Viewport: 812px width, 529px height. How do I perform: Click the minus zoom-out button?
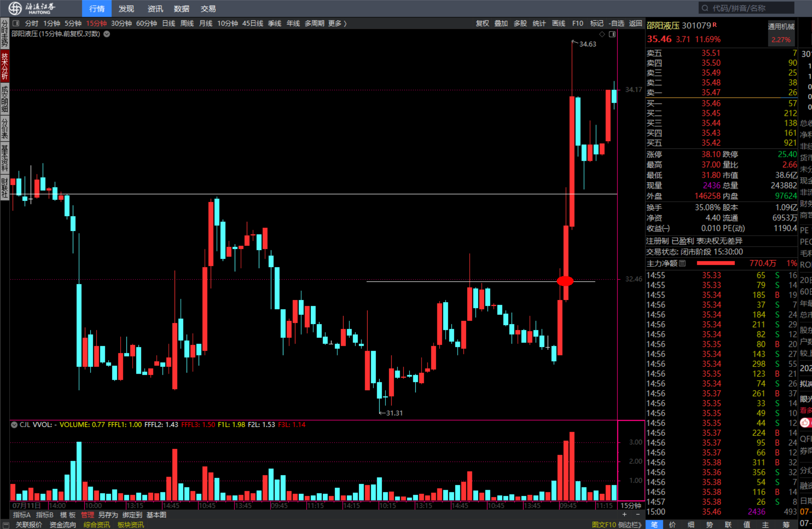click(x=638, y=514)
